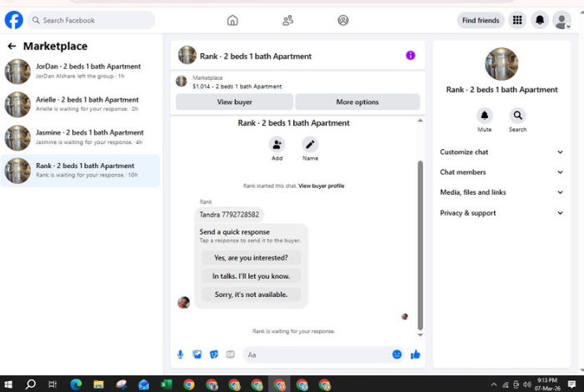Click the Find friends button
Viewport: 584px width, 392px height.
[x=481, y=20]
